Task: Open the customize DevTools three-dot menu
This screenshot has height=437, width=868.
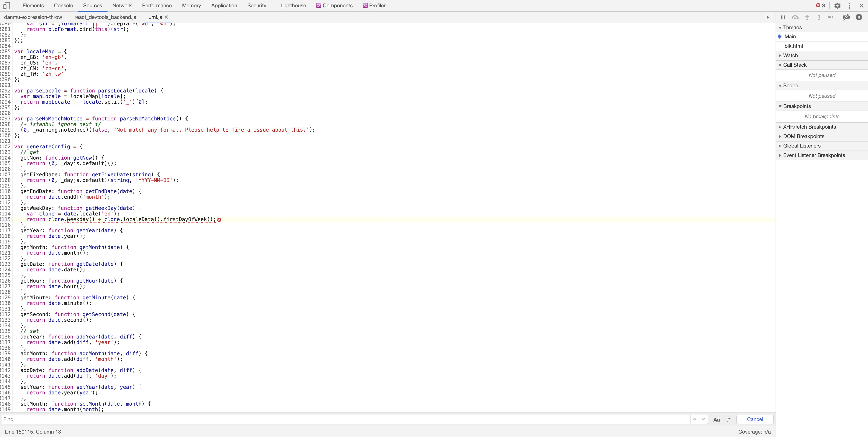Action: click(850, 5)
